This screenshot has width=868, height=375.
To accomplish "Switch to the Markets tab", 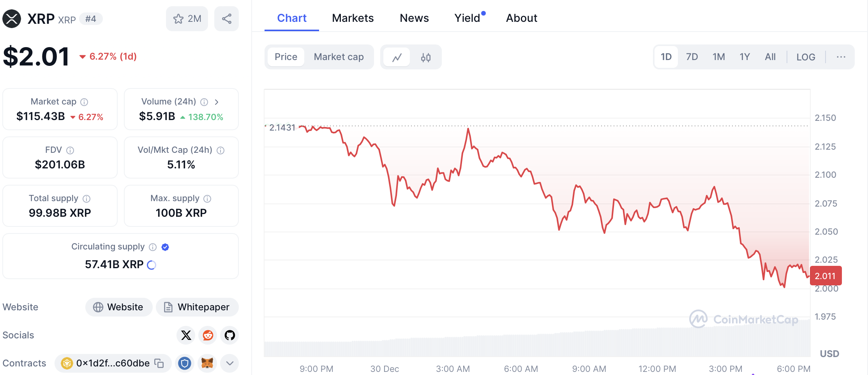I will point(353,18).
